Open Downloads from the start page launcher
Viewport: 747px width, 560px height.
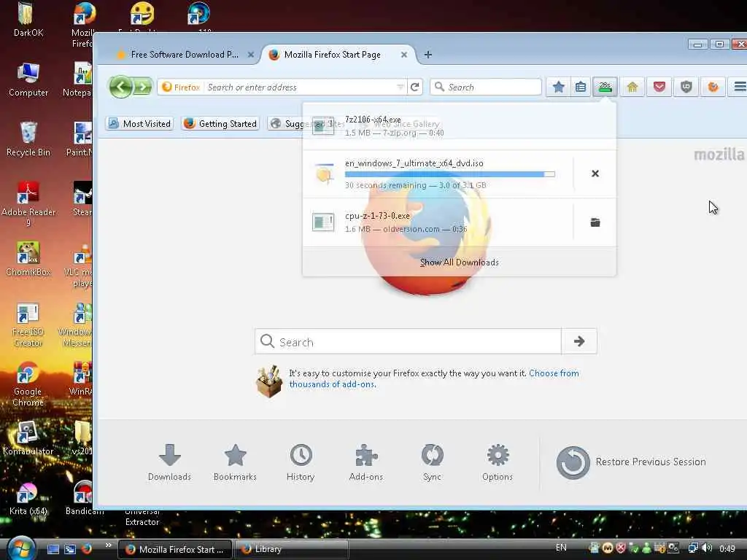click(169, 463)
